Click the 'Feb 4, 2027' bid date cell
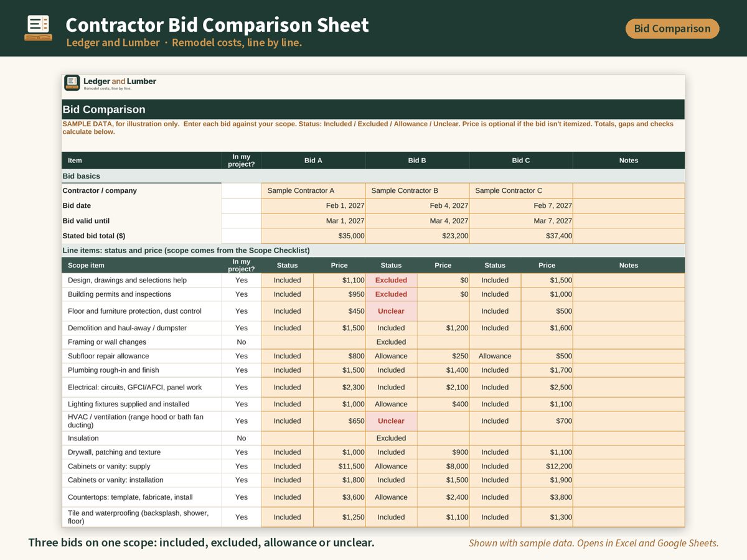This screenshot has width=747, height=560. pyautogui.click(x=417, y=205)
